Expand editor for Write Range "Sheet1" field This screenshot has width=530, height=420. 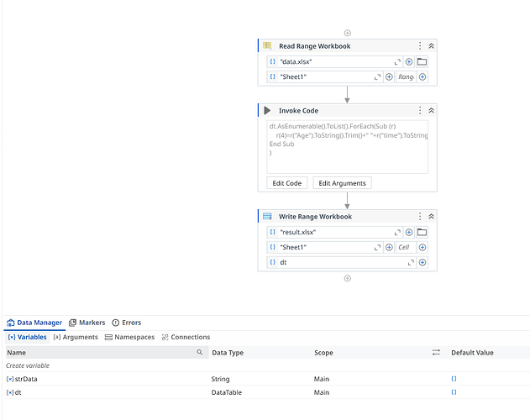[377, 248]
